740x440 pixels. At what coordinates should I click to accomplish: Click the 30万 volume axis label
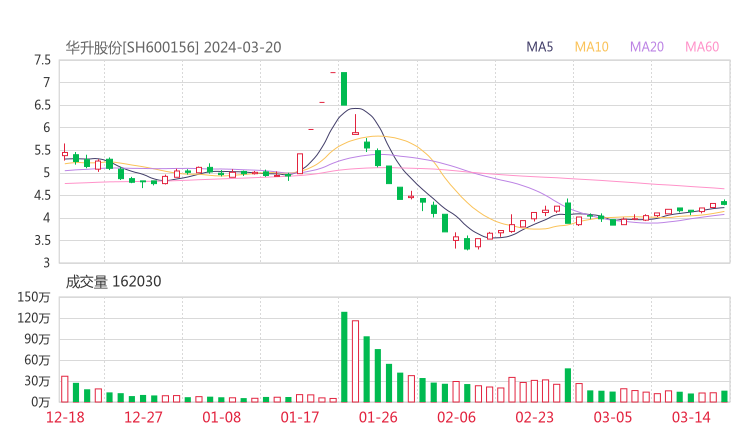click(x=37, y=381)
